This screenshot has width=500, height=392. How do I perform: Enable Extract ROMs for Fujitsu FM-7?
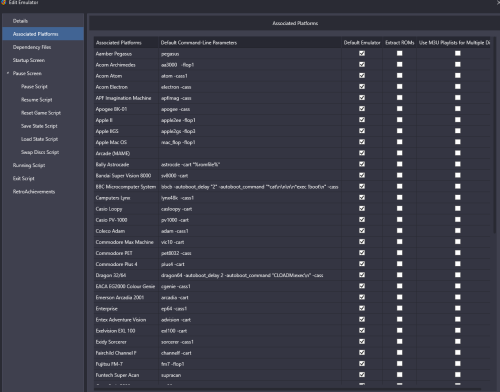click(400, 364)
